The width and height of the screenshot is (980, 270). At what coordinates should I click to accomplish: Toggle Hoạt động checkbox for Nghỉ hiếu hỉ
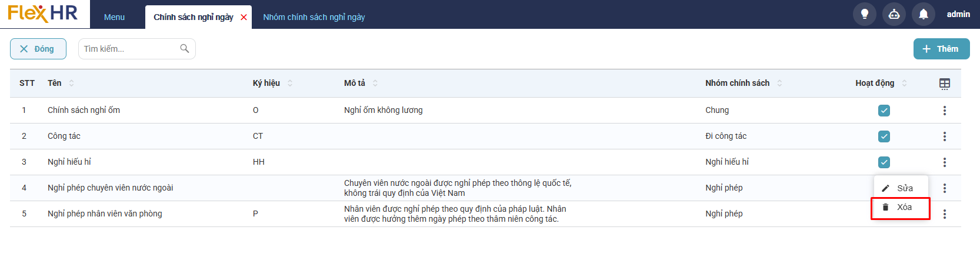(884, 162)
